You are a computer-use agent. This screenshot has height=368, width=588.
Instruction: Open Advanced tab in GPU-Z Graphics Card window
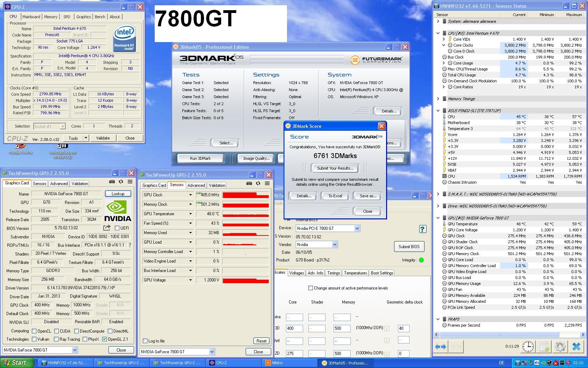tap(59, 184)
